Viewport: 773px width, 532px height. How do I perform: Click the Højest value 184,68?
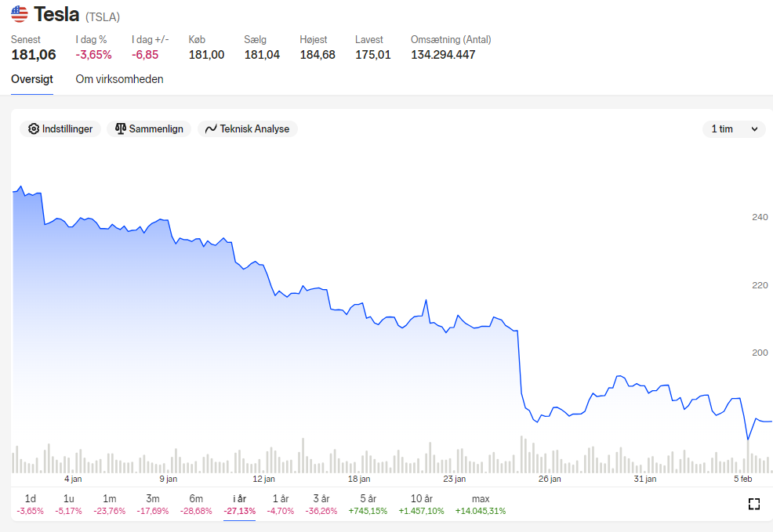coord(318,55)
